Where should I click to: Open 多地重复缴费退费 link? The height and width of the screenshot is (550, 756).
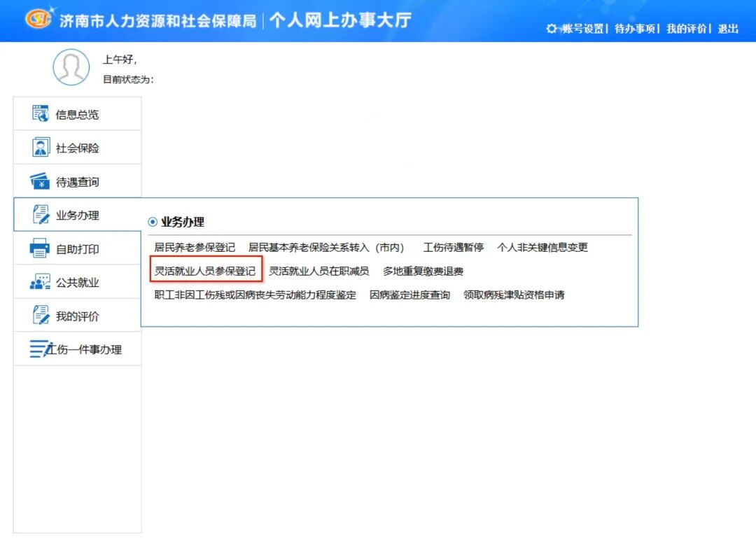(423, 271)
